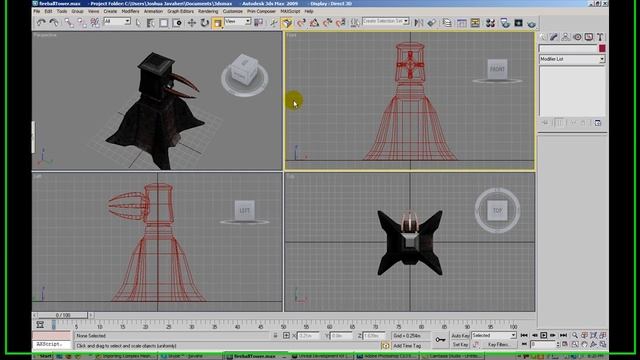Open the selection filter 'All' dropdown
The height and width of the screenshot is (360, 640).
(x=117, y=21)
